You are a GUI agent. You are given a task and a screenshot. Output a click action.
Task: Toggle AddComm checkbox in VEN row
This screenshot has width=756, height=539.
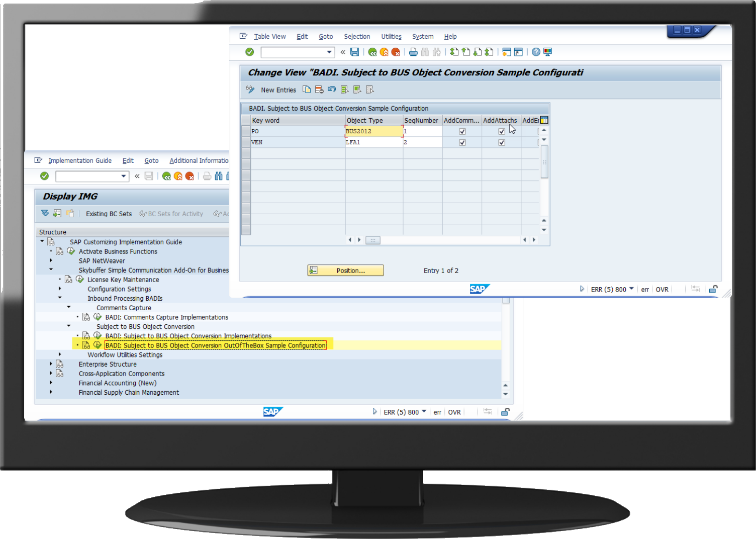(x=462, y=142)
